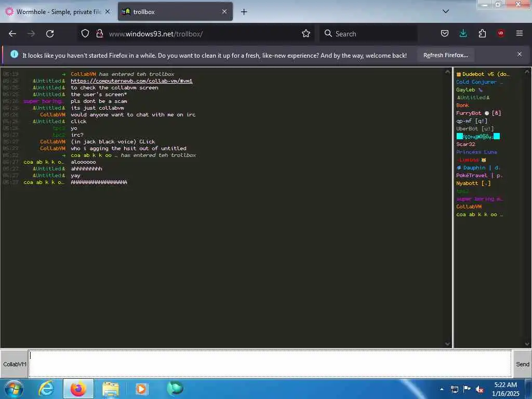
Task: Select Scar32 in the user list
Action: [x=465, y=144]
